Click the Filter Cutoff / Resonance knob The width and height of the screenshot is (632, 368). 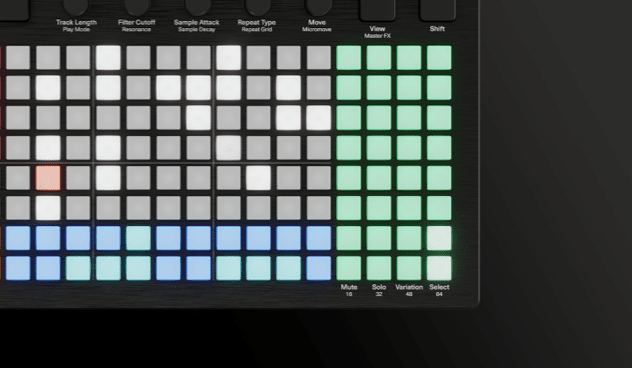[x=137, y=6]
